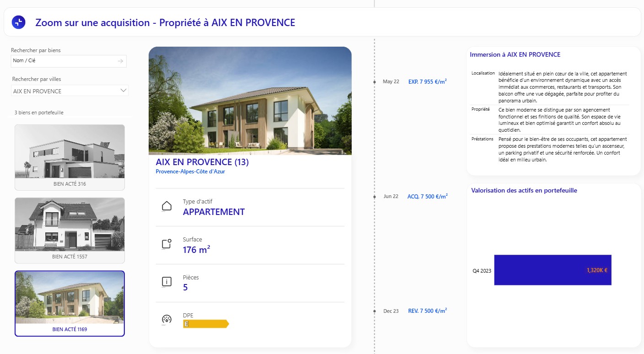Select the BIEN ACTÉ 1169 property thumbnail

point(70,304)
